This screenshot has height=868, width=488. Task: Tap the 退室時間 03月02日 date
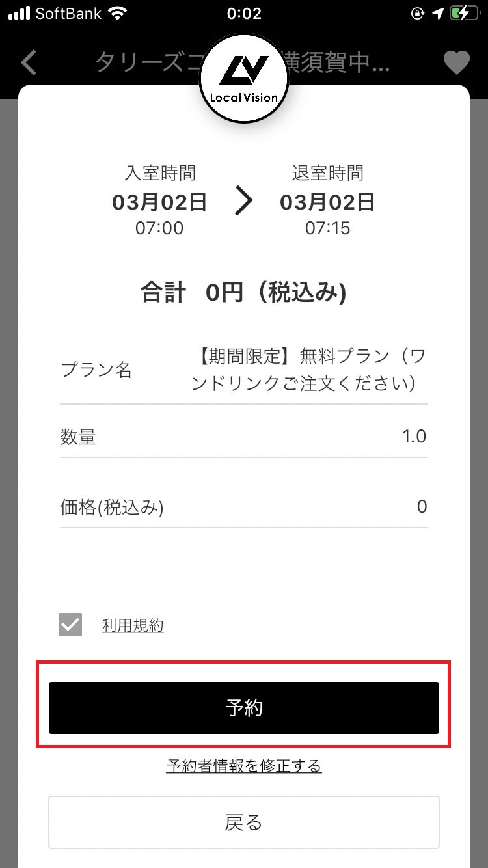[x=327, y=202]
